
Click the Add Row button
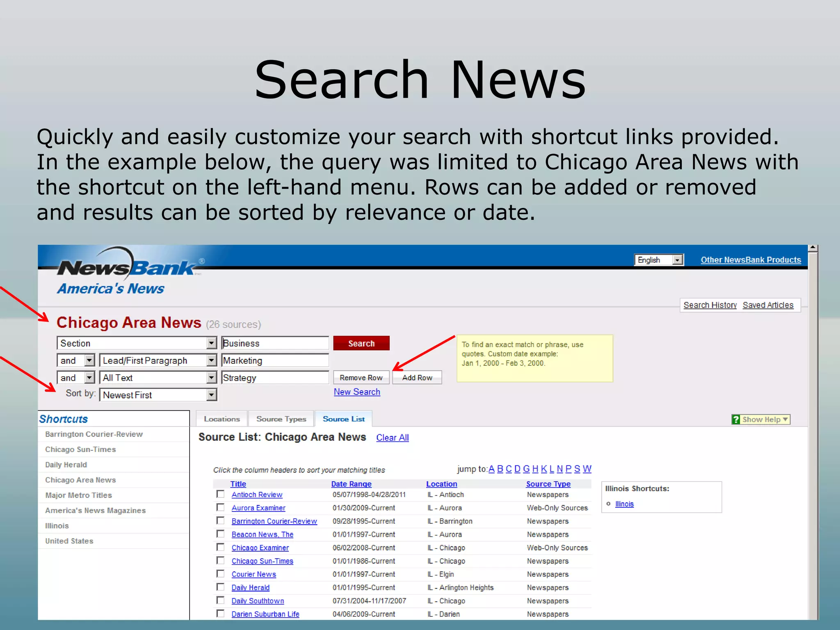417,377
